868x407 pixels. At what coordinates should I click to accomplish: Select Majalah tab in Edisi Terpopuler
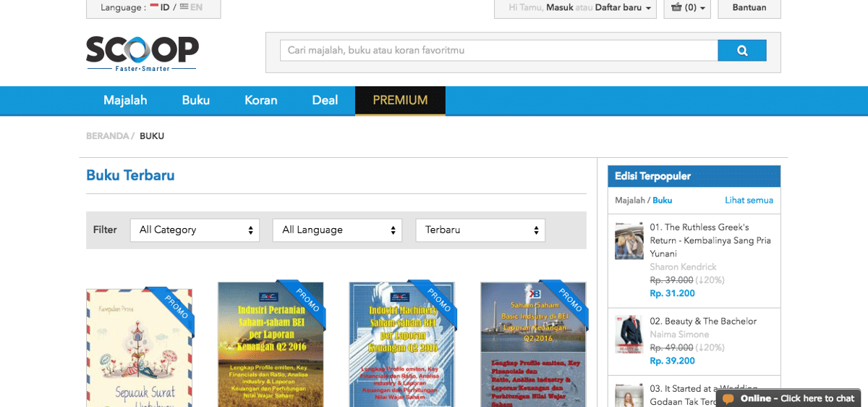point(629,201)
